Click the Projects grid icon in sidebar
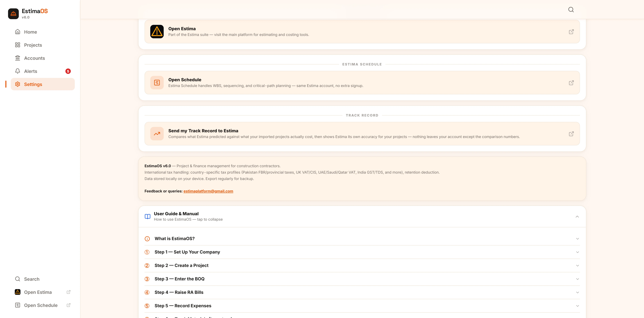The height and width of the screenshot is (318, 644). click(x=18, y=45)
